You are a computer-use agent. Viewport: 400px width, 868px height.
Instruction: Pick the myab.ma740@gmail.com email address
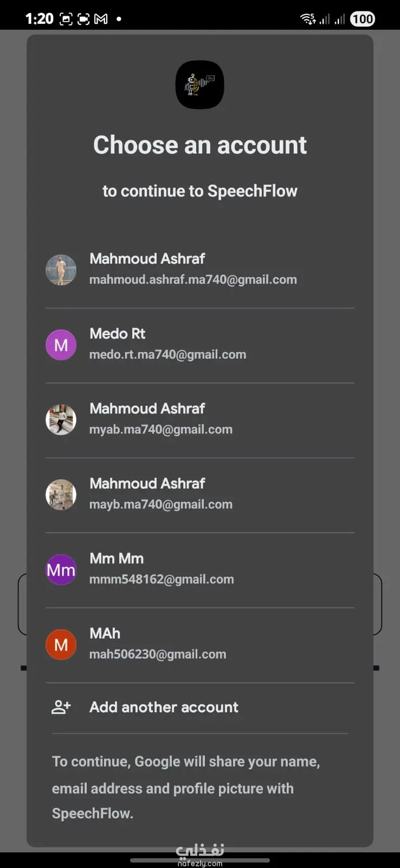161,430
